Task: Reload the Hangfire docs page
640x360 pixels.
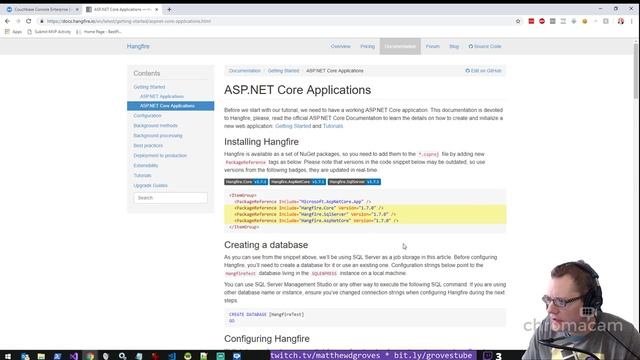Action: click(x=29, y=21)
